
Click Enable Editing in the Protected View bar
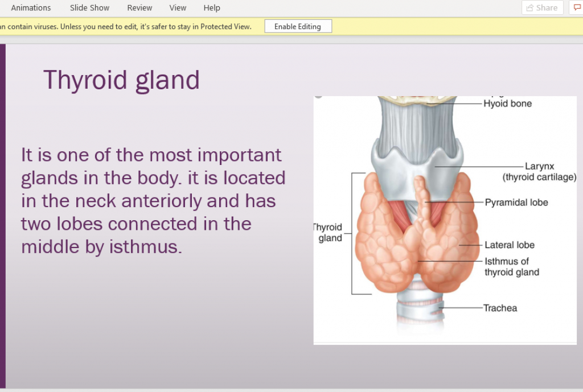[x=298, y=26]
